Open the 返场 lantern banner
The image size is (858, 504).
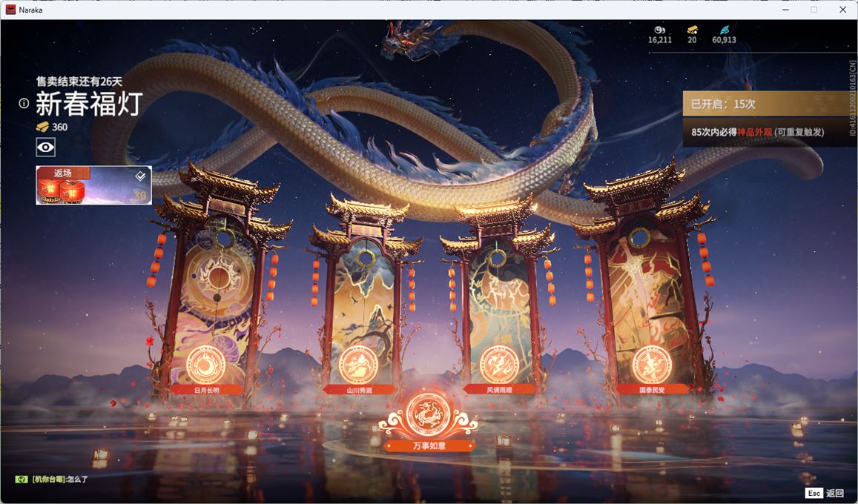(93, 185)
